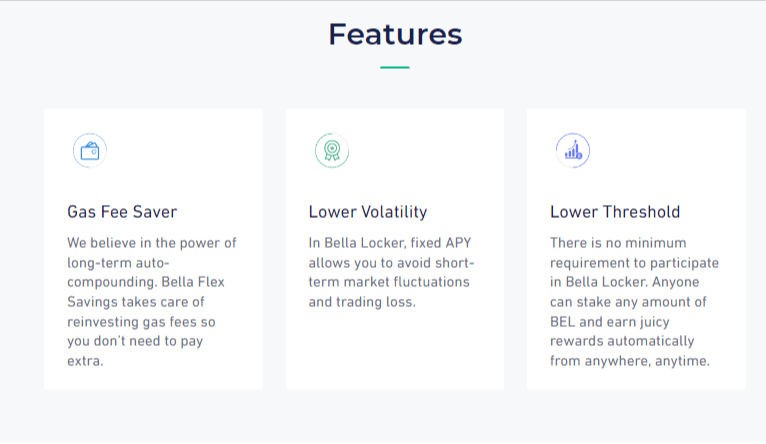
Task: Click the text 'In Bella Locker, fixed APY'
Action: click(390, 243)
